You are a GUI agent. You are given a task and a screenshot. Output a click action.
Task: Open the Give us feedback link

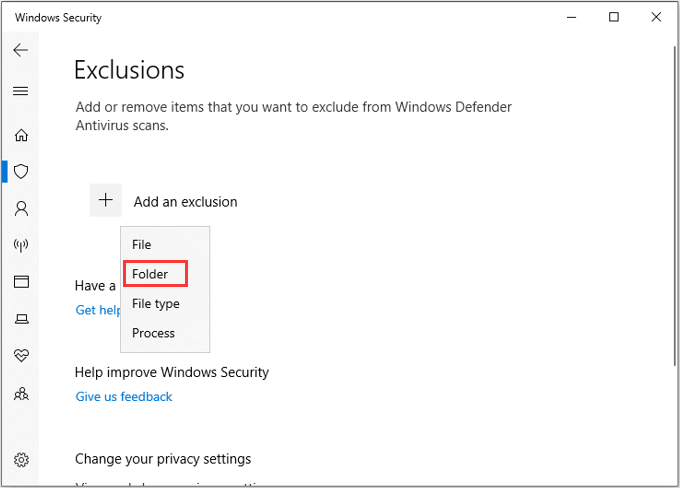tap(124, 396)
